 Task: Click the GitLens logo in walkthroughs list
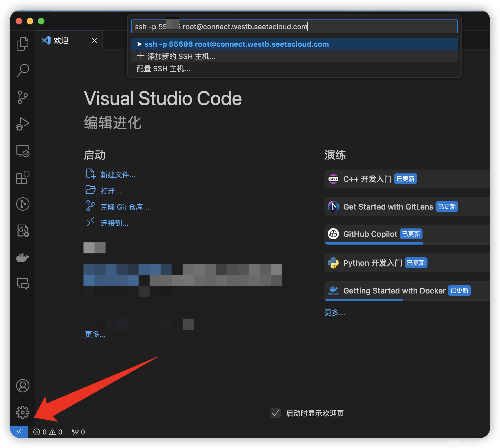tap(333, 206)
